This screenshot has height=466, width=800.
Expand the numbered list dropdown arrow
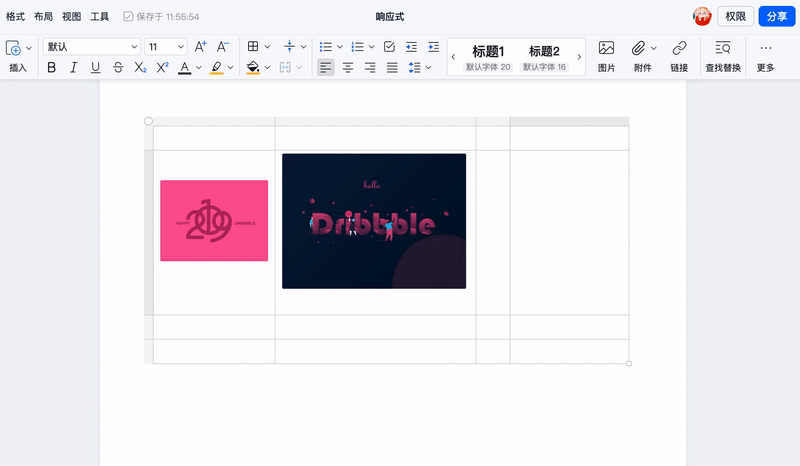click(371, 47)
